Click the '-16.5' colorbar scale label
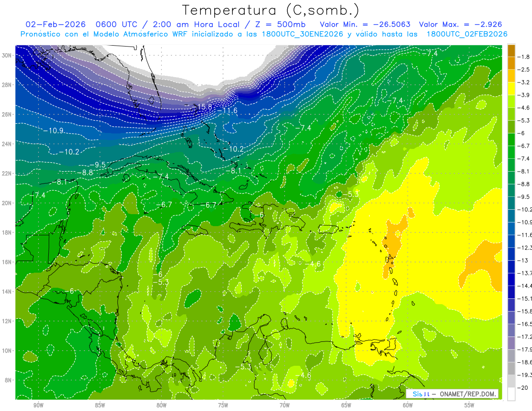Viewport: 532px width, 411px height. click(x=524, y=324)
